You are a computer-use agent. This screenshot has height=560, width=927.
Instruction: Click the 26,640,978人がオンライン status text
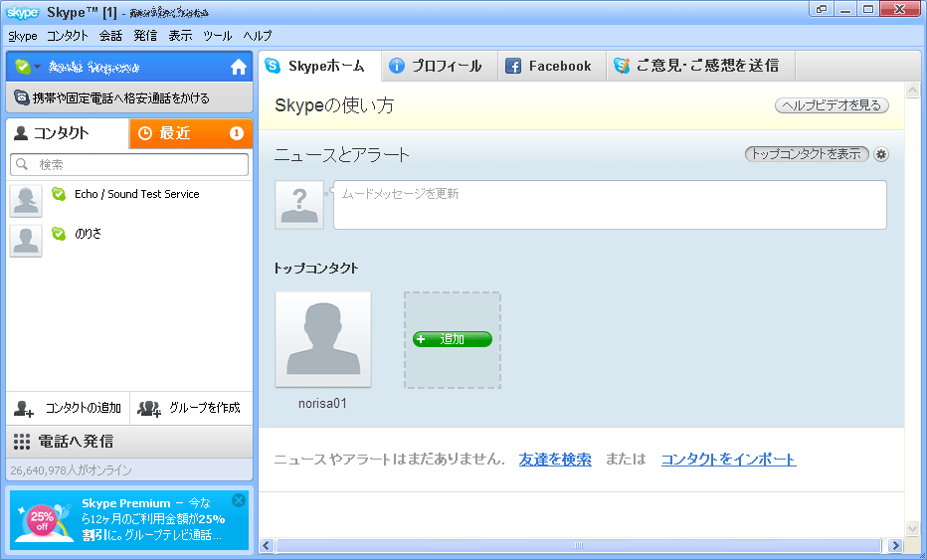71,470
